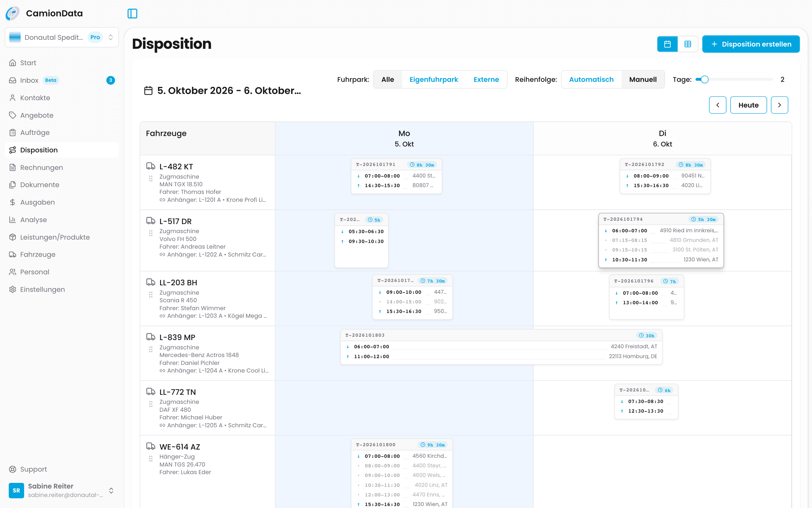Click CamionData logo

[x=13, y=14]
